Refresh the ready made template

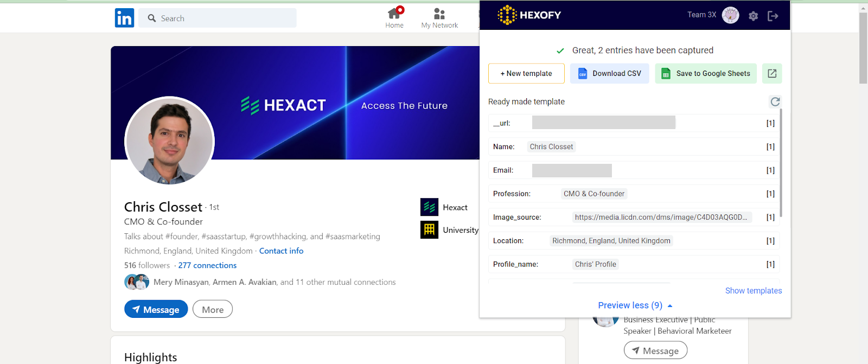point(775,101)
